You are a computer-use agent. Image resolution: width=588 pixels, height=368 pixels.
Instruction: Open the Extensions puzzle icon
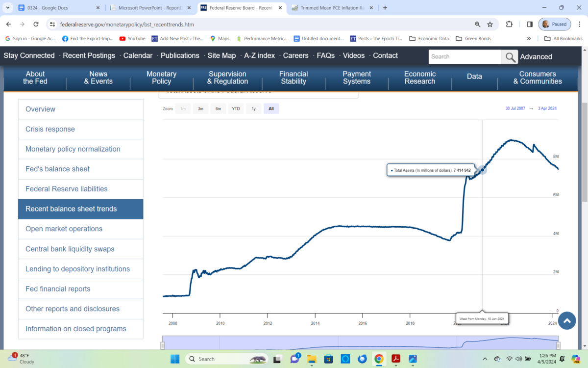point(509,24)
